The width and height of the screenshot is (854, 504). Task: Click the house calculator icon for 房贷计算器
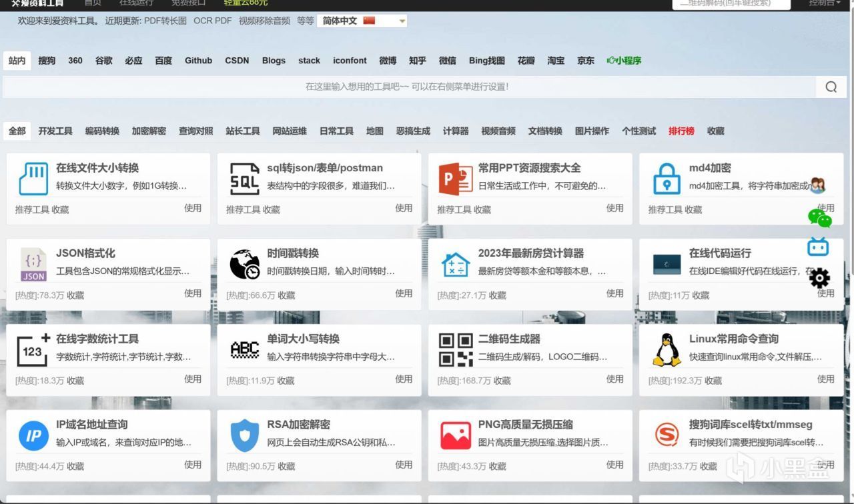(456, 264)
